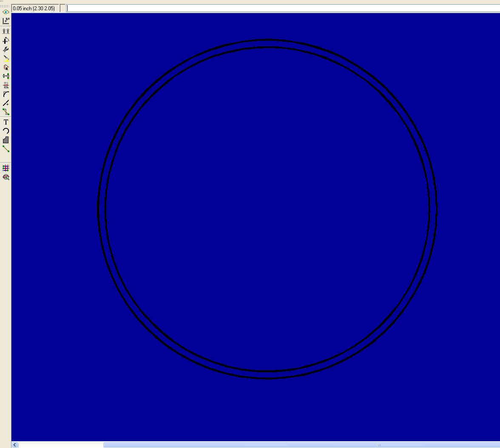Click the outer black circle on the canvas
Image resolution: width=500 pixels, height=448 pixels.
click(x=267, y=40)
